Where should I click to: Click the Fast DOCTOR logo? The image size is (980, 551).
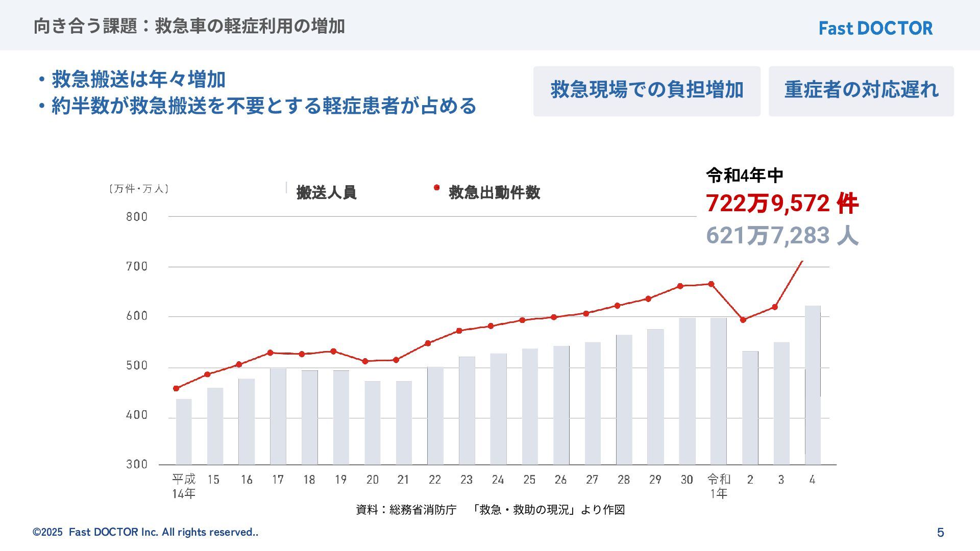875,28
